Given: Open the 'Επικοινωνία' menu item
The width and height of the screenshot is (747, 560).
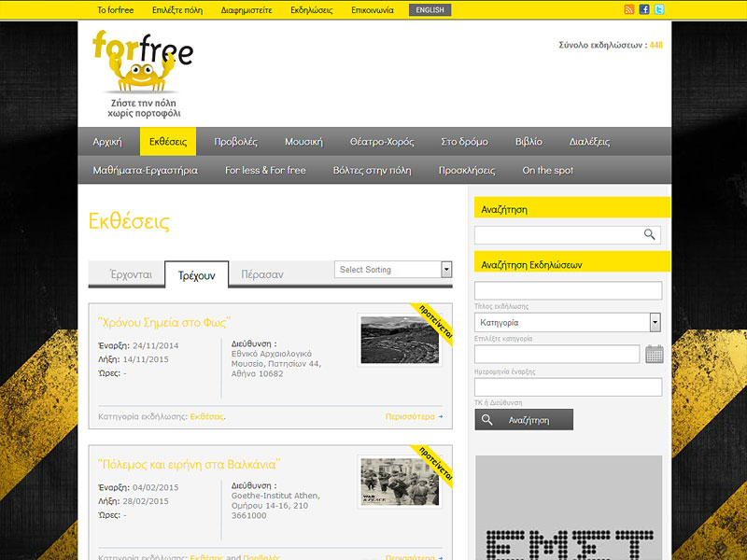Looking at the screenshot, I should coord(373,10).
